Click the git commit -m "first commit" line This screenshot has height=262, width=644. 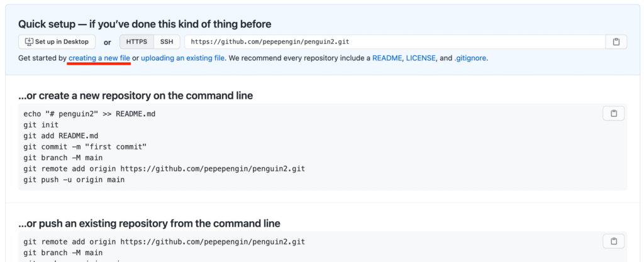[85, 146]
